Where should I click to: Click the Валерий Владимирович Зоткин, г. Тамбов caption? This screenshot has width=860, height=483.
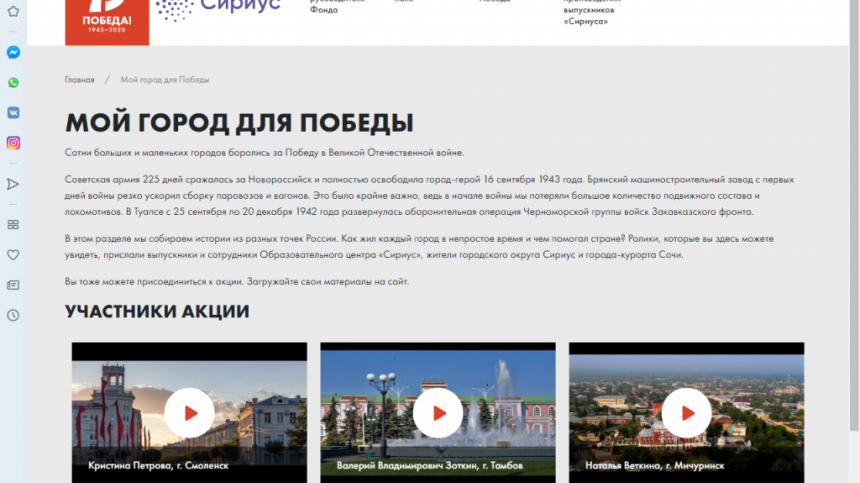(x=429, y=465)
